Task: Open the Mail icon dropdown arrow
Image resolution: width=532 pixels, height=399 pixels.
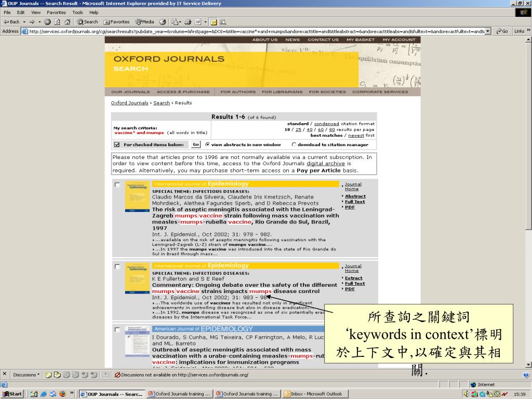Action: point(180,22)
